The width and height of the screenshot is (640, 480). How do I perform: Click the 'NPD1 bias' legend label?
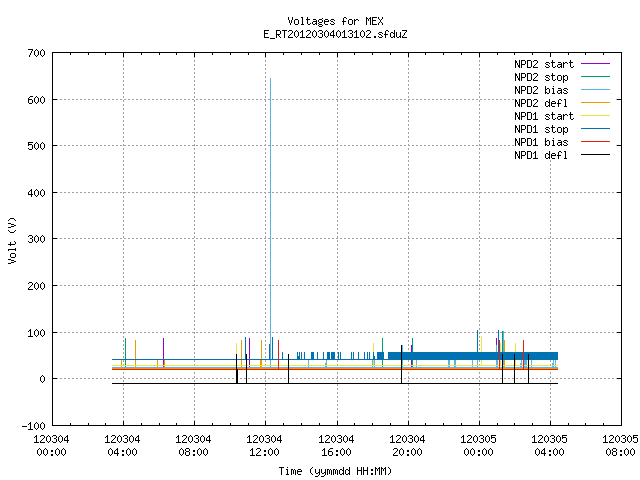[541, 142]
